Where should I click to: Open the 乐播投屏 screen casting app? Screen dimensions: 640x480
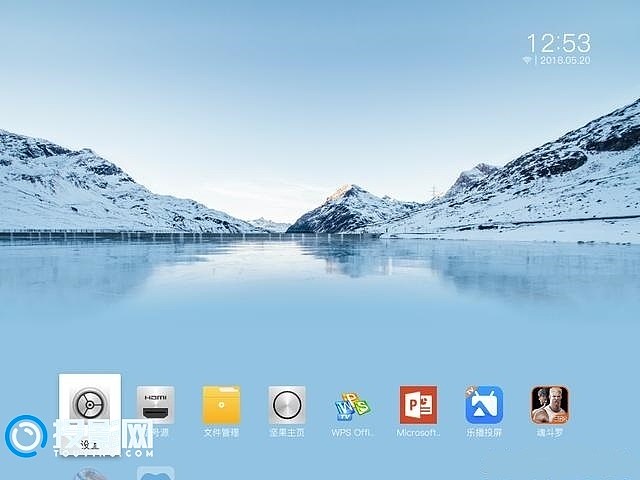(x=484, y=405)
